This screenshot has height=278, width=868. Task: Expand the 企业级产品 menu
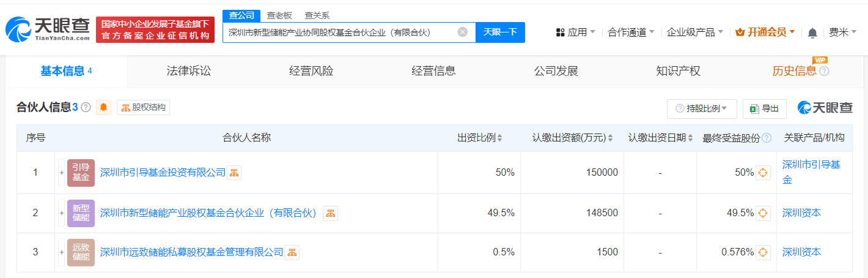point(694,32)
